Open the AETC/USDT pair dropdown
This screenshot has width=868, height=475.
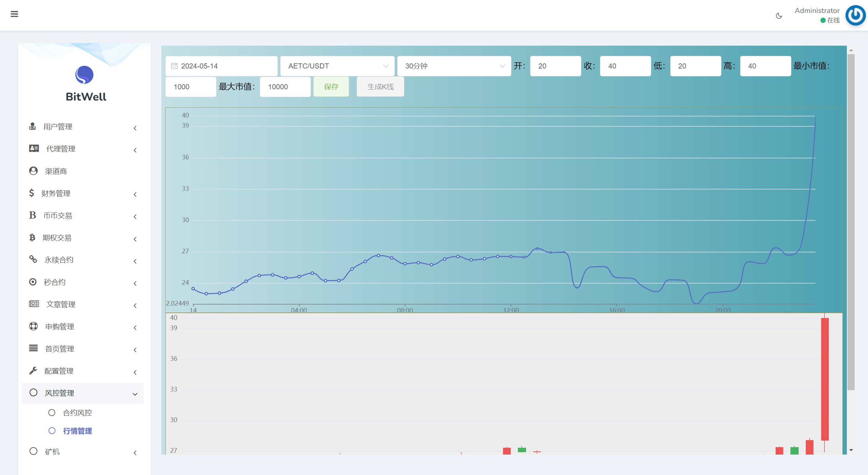pos(337,66)
